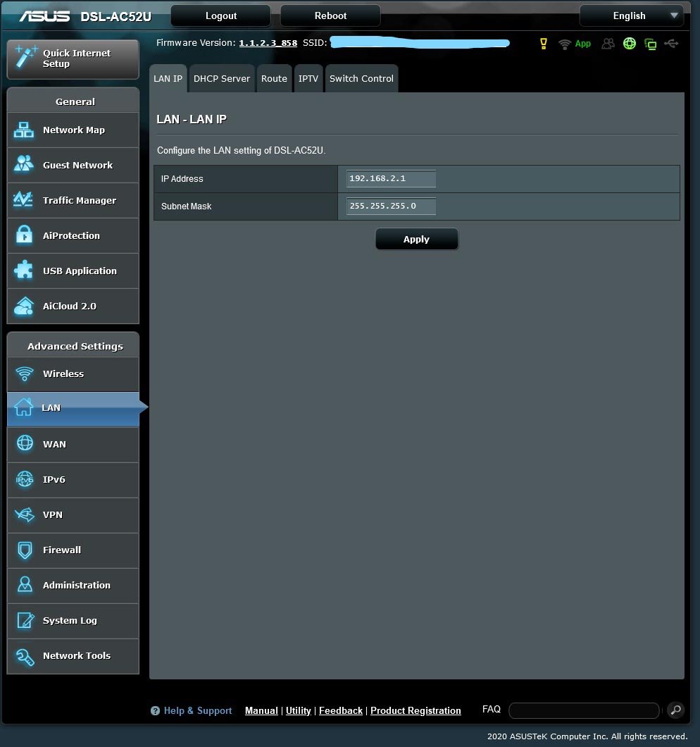Click the green App label in header

tap(583, 44)
